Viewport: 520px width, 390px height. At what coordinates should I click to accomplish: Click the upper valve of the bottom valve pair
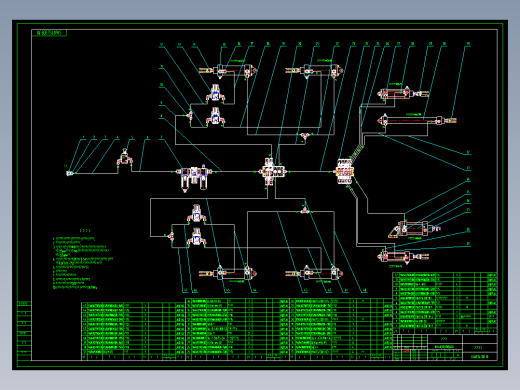point(196,213)
